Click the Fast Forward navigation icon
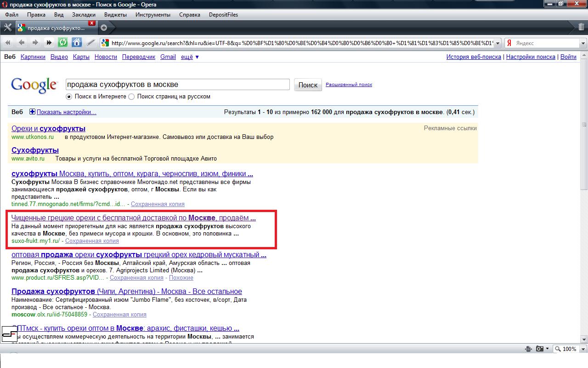 (49, 43)
